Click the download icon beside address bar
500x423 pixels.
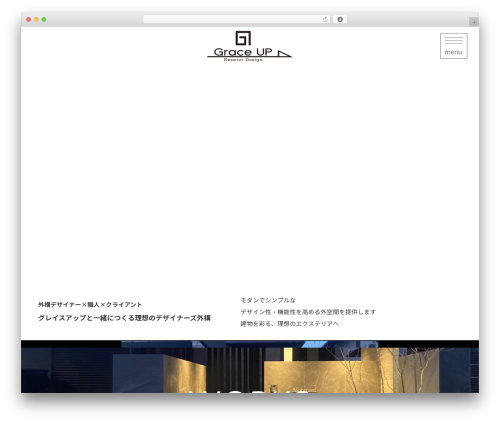340,20
